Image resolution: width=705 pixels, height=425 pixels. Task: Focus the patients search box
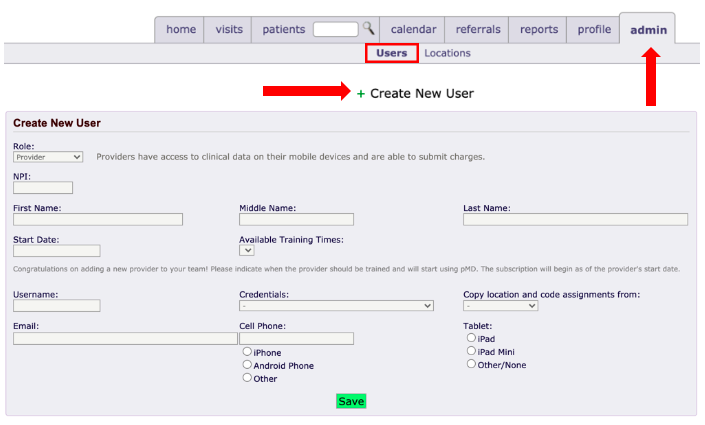[x=336, y=29]
